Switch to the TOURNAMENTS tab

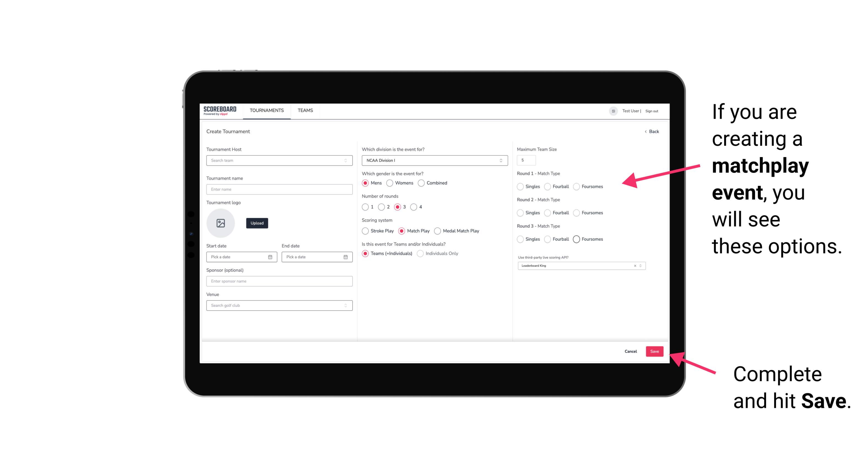(x=266, y=110)
